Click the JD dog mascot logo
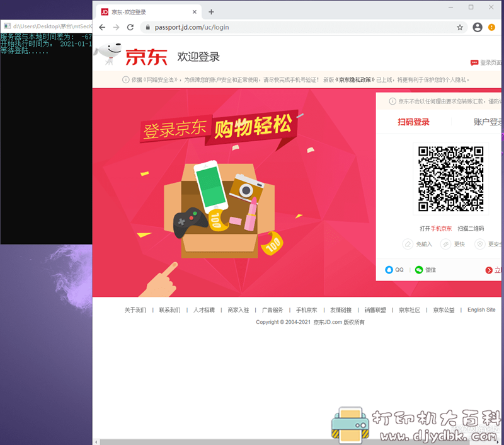Viewport: 504px width, 445px height. click(108, 53)
